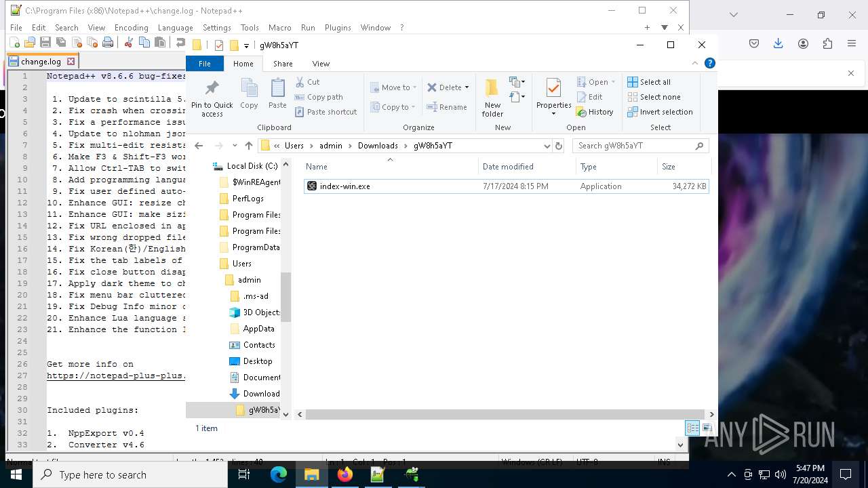Click the Print icon in Notepad++ toolbar

tap(108, 42)
